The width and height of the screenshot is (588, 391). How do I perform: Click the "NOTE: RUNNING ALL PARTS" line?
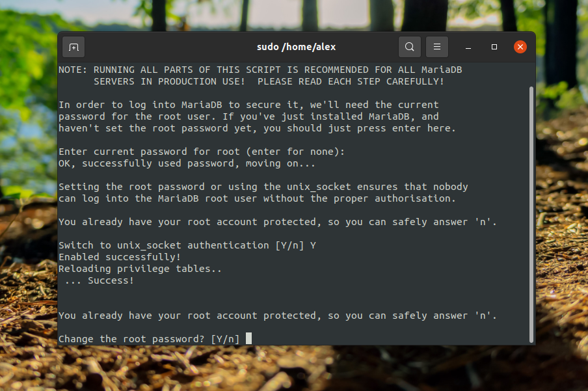[x=260, y=70]
